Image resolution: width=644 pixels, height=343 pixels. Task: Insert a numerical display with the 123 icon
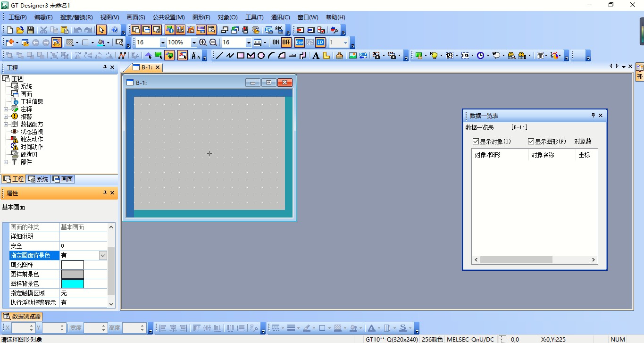[x=449, y=56]
